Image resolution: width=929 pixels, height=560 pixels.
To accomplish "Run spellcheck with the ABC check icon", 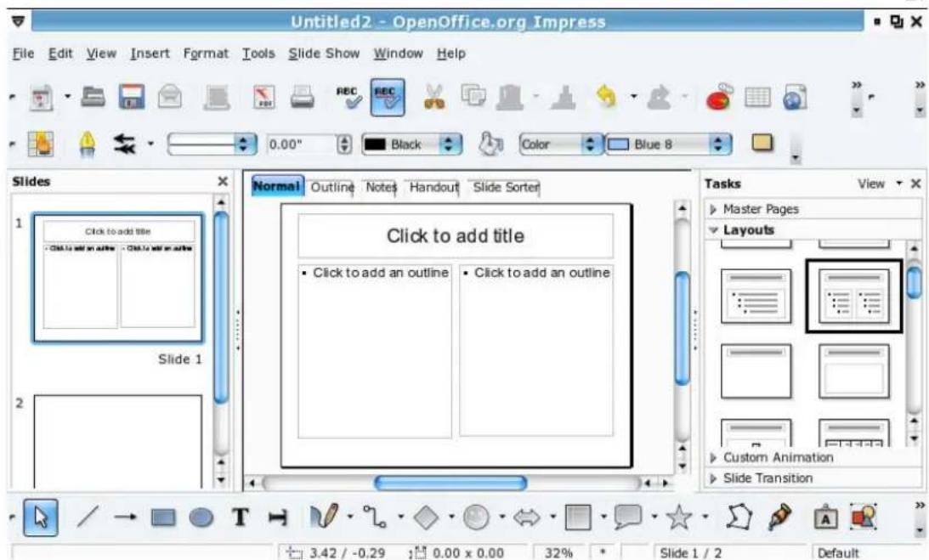I will pos(349,97).
